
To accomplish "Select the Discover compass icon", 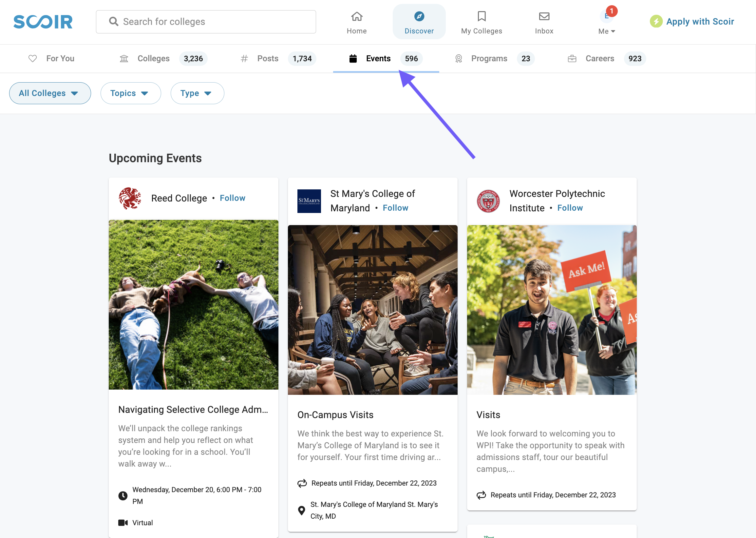I will tap(419, 16).
